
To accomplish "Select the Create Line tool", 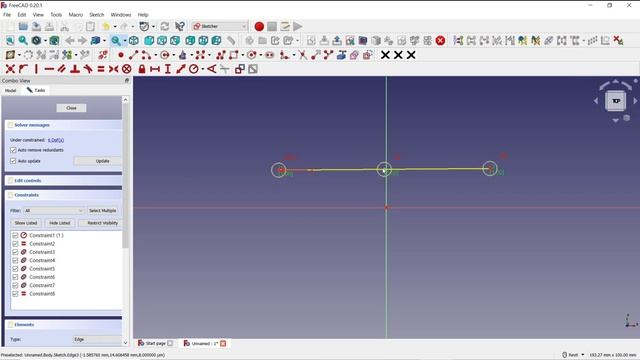I will [133, 55].
